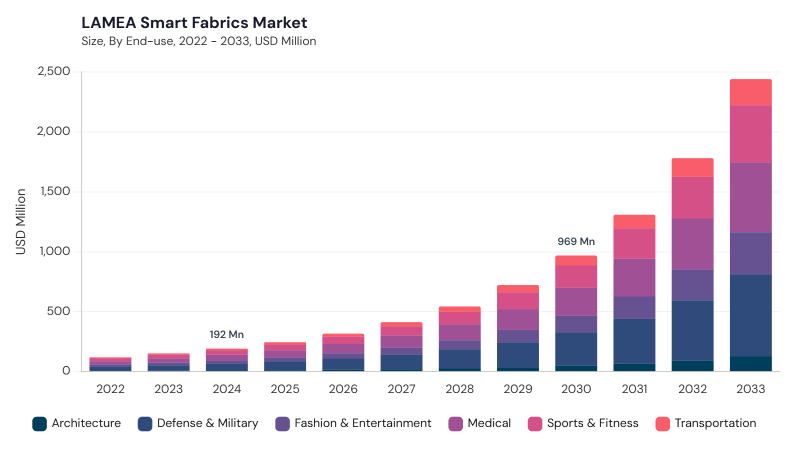Click the 2028 stacked bar
The height and width of the screenshot is (450, 800).
click(x=460, y=339)
